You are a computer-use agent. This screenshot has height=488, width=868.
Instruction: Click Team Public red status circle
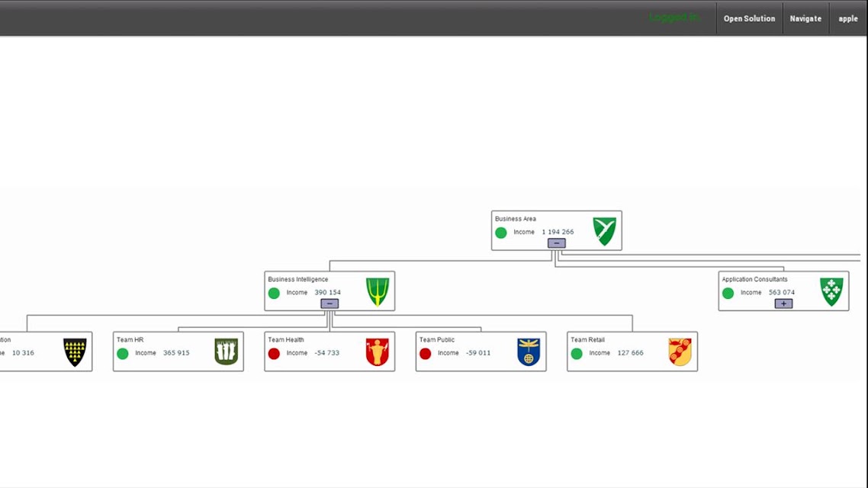coord(425,354)
